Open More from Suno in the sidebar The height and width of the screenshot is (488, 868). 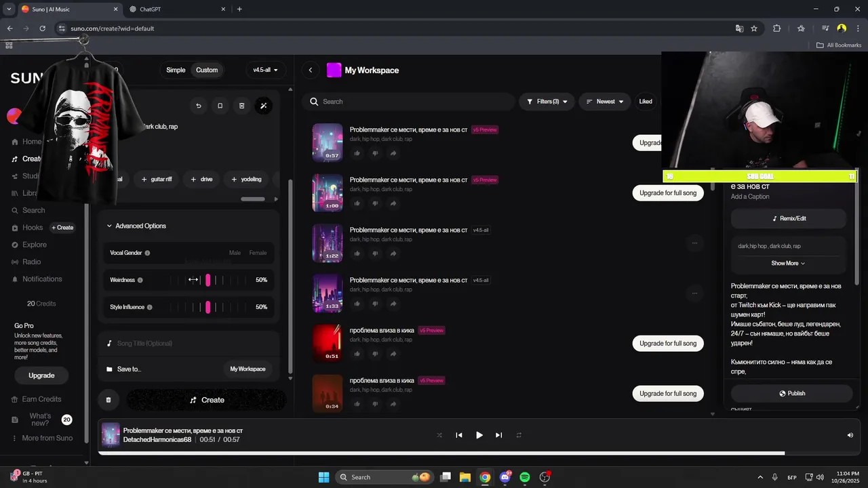pos(41,438)
